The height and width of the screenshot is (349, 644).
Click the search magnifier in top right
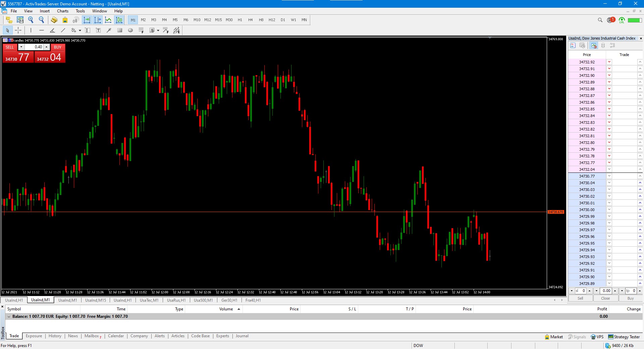click(x=600, y=20)
